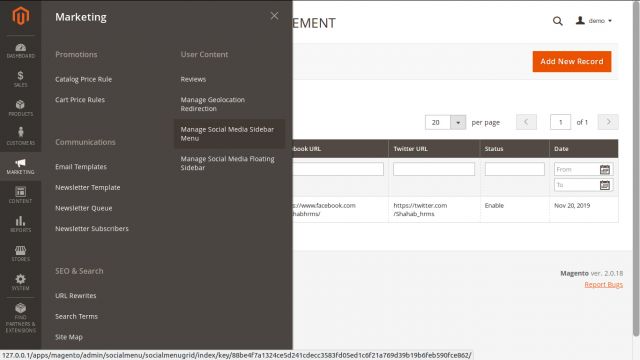Open Site Map menu item
The height and width of the screenshot is (360, 640).
(69, 337)
